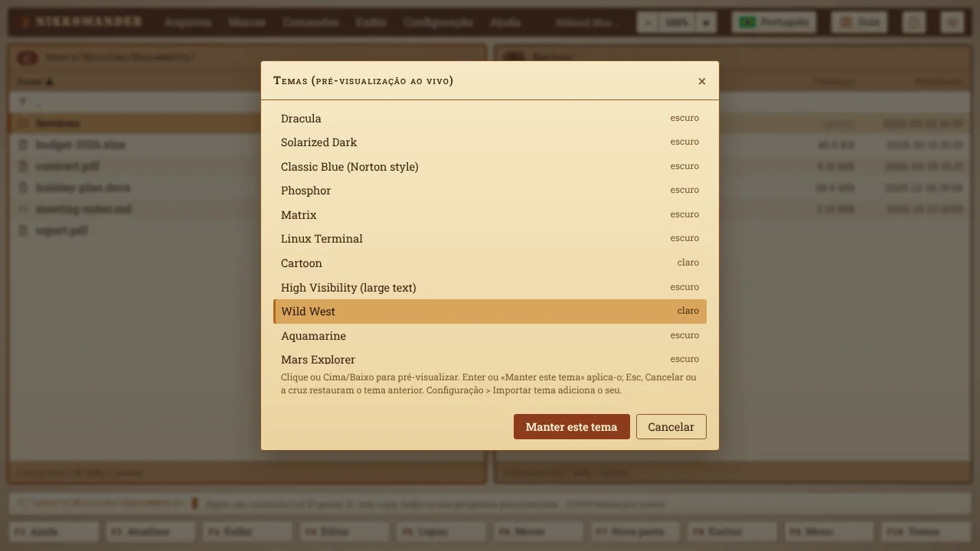Screen dimensions: 980x551
Task: Close the Temas dialog with the cross
Action: click(x=701, y=81)
